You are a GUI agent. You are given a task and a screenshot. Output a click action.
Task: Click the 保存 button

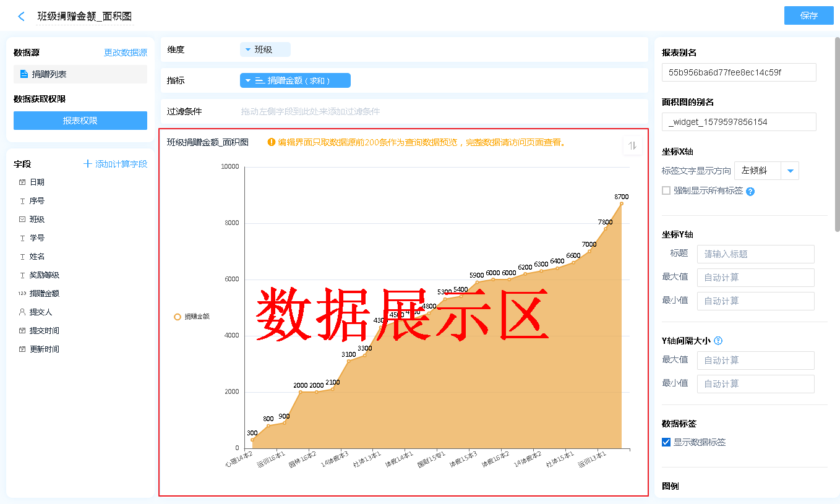pos(808,15)
